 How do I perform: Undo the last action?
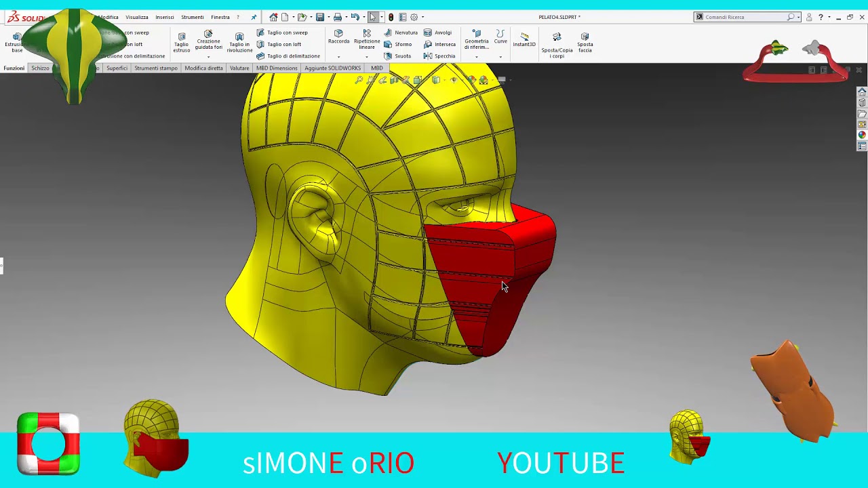[x=355, y=17]
